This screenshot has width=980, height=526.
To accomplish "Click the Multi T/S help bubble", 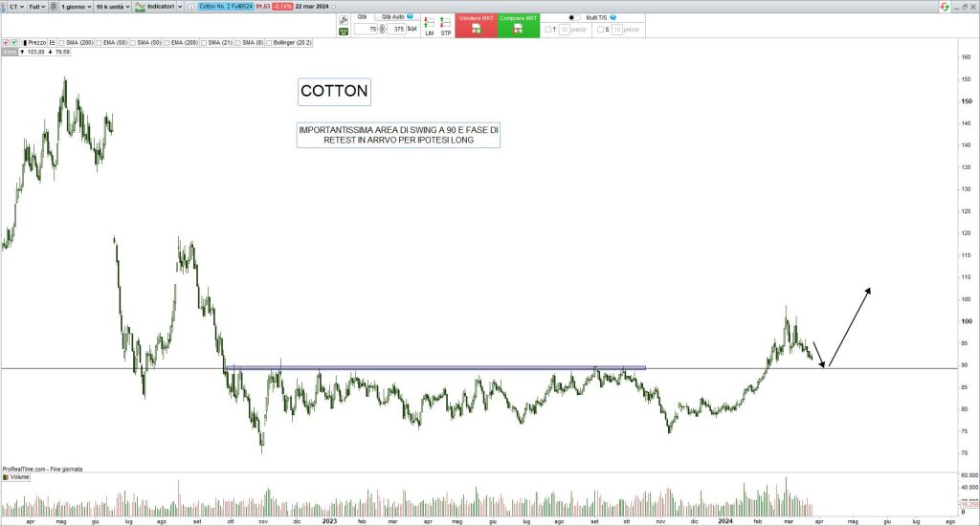I will (613, 17).
